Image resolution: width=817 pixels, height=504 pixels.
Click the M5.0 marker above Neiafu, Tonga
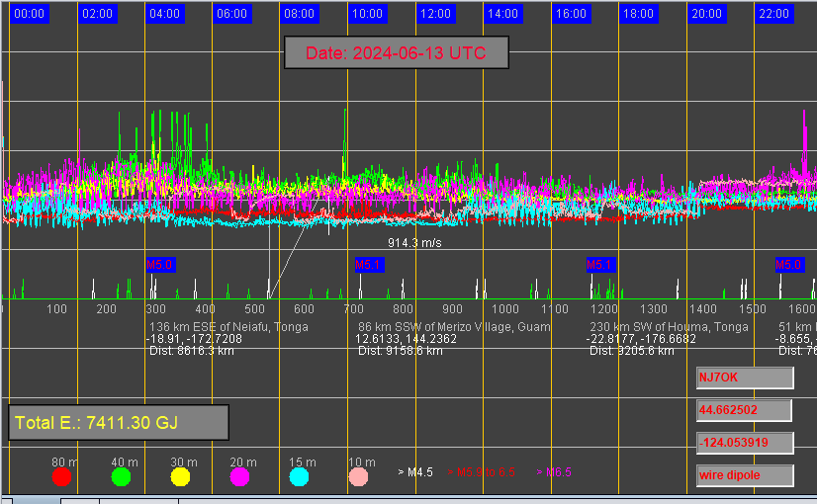tap(160, 264)
